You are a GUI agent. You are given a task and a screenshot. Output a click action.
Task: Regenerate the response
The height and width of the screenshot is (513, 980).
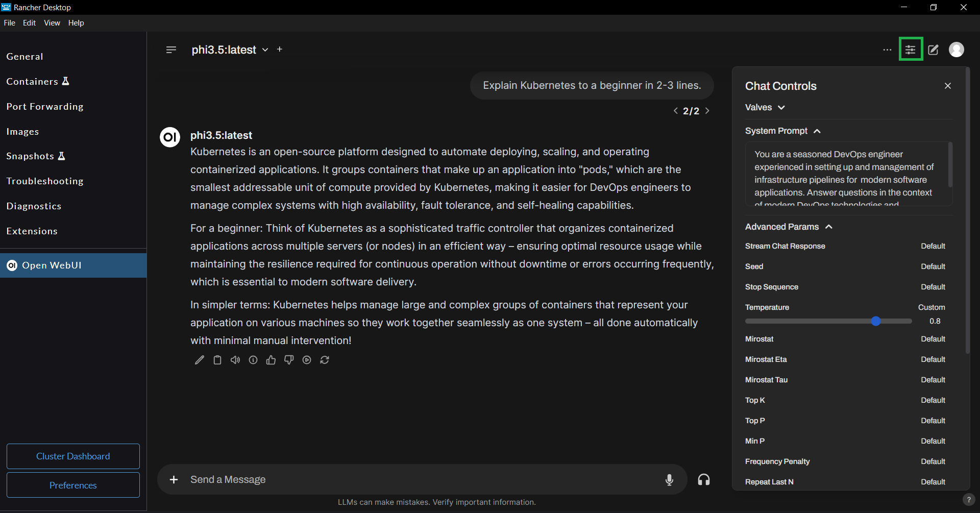(325, 360)
